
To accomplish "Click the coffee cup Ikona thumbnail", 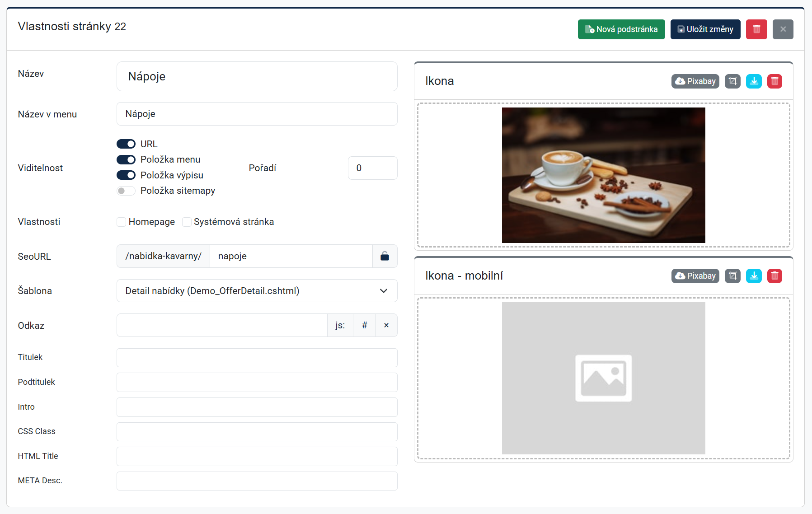I will 604,175.
